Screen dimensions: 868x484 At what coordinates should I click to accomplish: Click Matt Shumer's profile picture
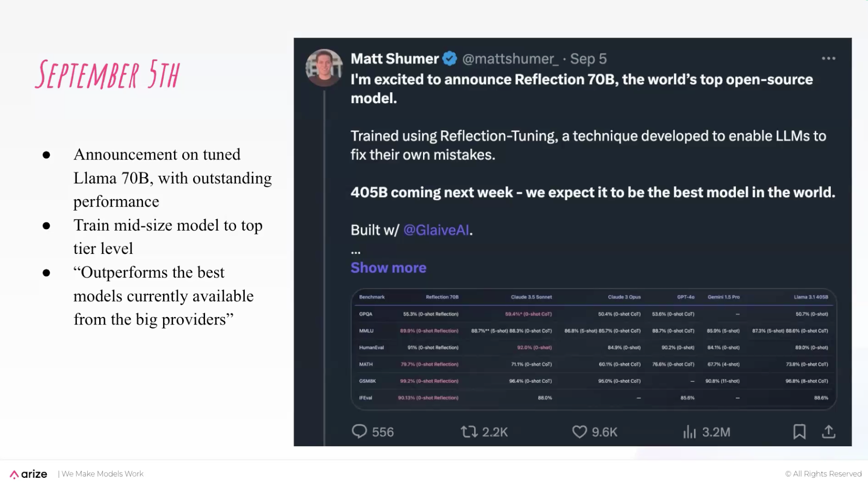coord(324,68)
